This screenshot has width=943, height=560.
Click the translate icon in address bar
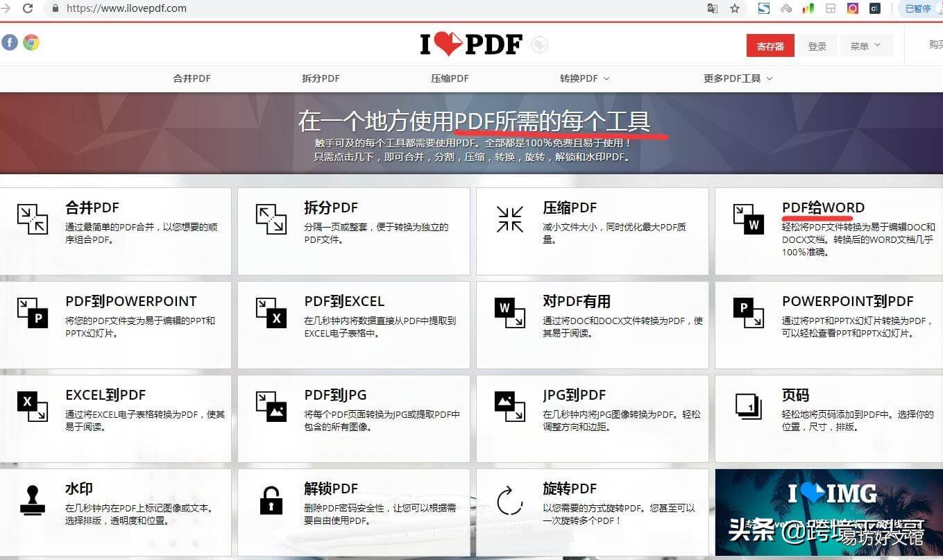[712, 8]
